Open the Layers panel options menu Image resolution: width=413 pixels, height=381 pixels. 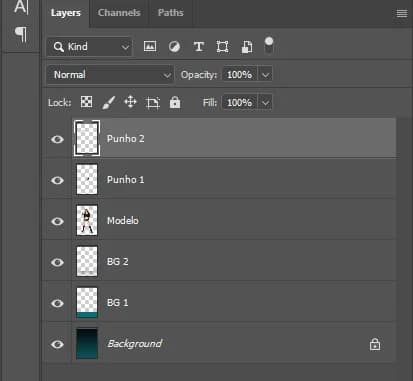[402, 13]
